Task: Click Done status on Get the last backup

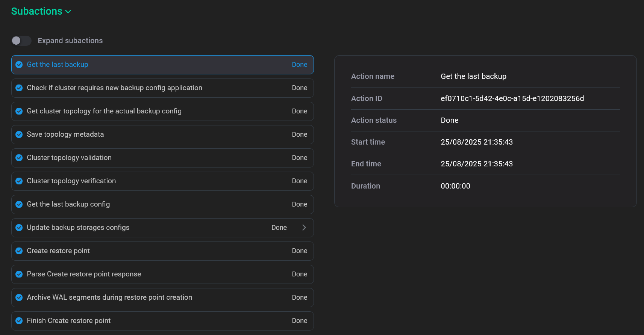Action: coord(299,65)
